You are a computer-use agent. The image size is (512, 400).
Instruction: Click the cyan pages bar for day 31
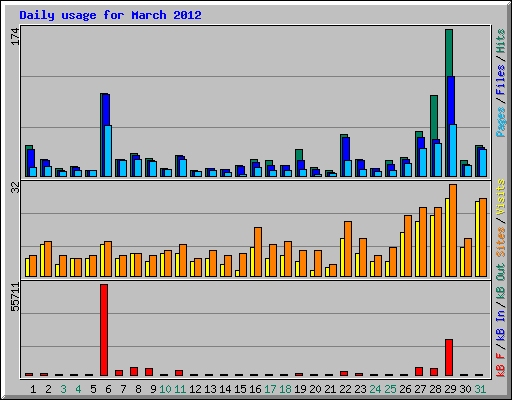pos(483,163)
